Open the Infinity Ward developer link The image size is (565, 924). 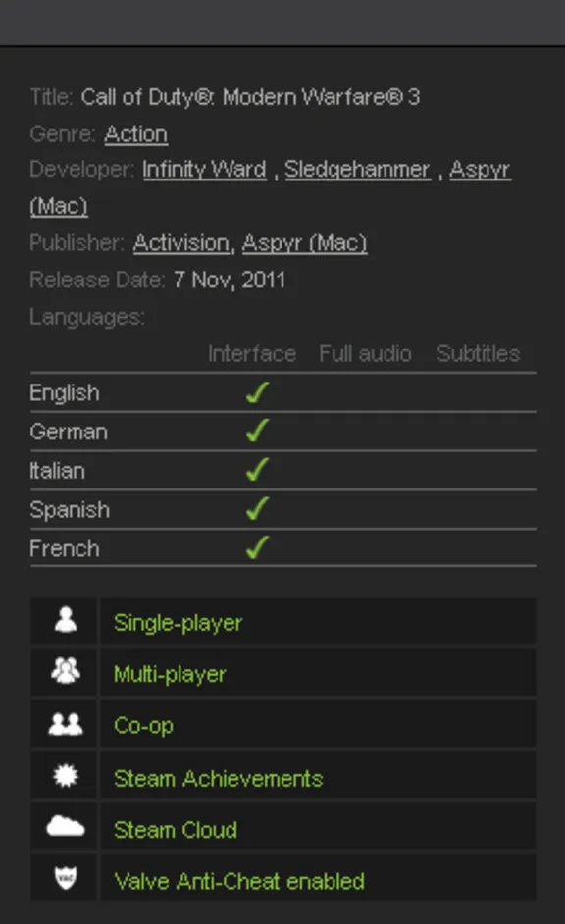click(x=204, y=169)
